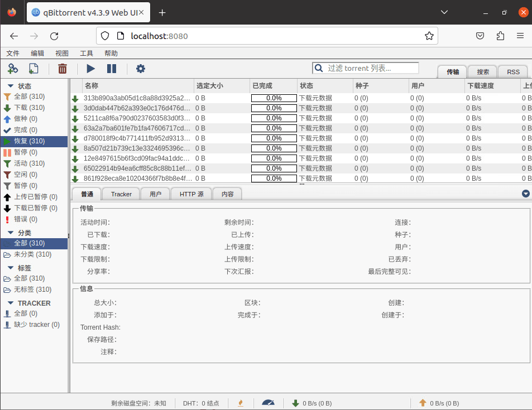Click the delete torrent trash icon
The width and height of the screenshot is (532, 410).
pos(63,69)
